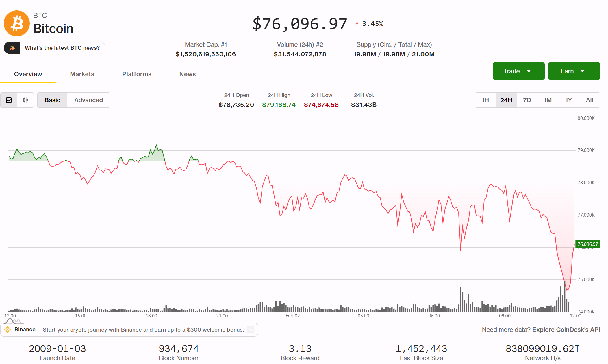Select the All time range option

[x=589, y=100]
